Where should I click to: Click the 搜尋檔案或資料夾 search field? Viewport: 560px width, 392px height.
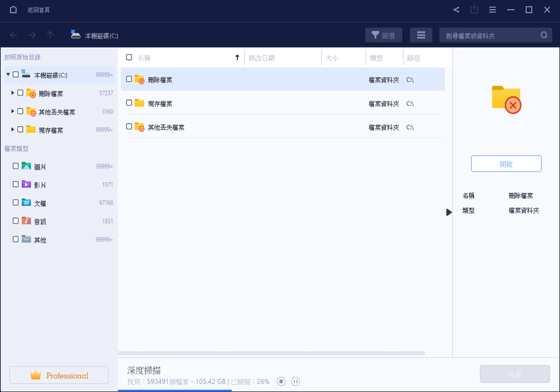[496, 35]
